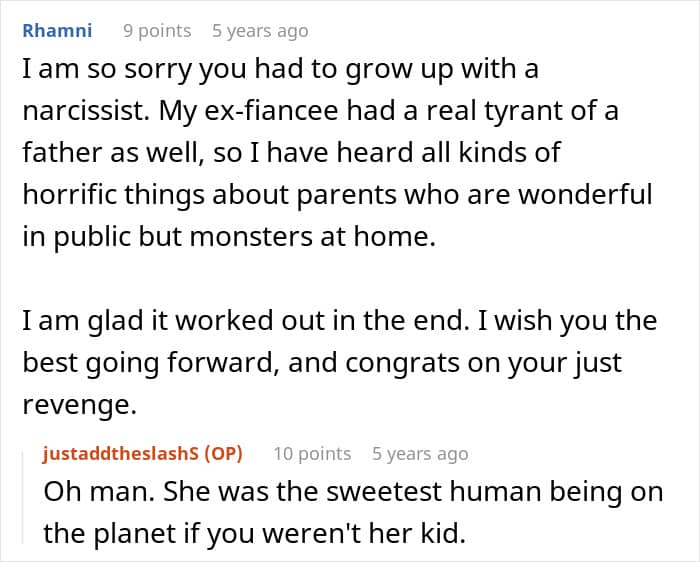The width and height of the screenshot is (700, 562).
Task: Click the word revenge ending Rhamni's comment
Action: coord(79,405)
